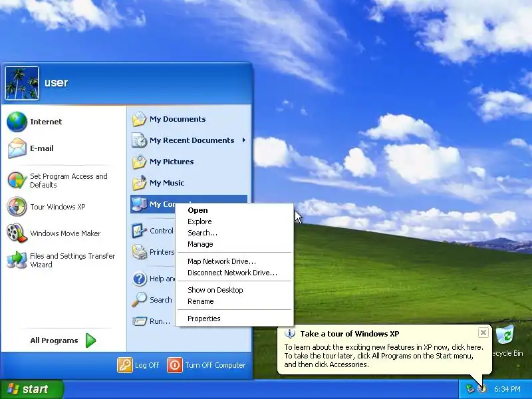
Task: Click the Windows tour tray icon
Action: coord(481,389)
